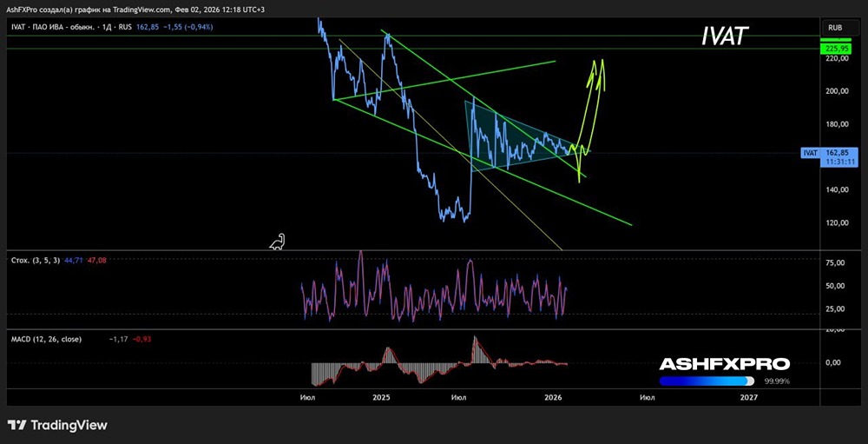868x444 pixels.
Task: Click the 50,00 Stochastic axis label
Action: 836,286
